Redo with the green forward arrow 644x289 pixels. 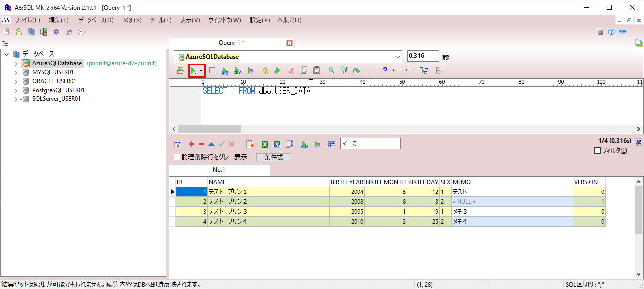[277, 71]
